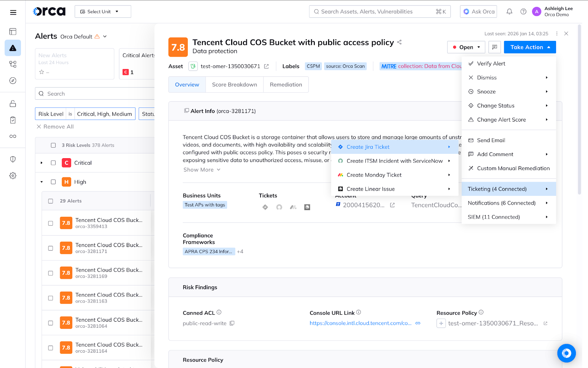Open the help question mark icon
The height and width of the screenshot is (368, 588).
[523, 12]
